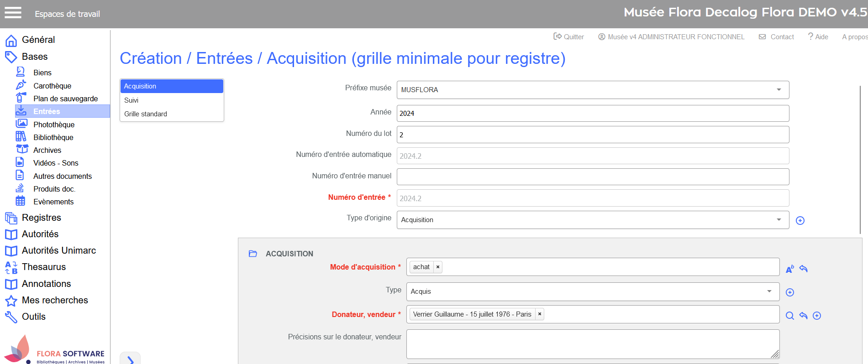Image resolution: width=868 pixels, height=364 pixels.
Task: Open the Aide help link
Action: (818, 37)
